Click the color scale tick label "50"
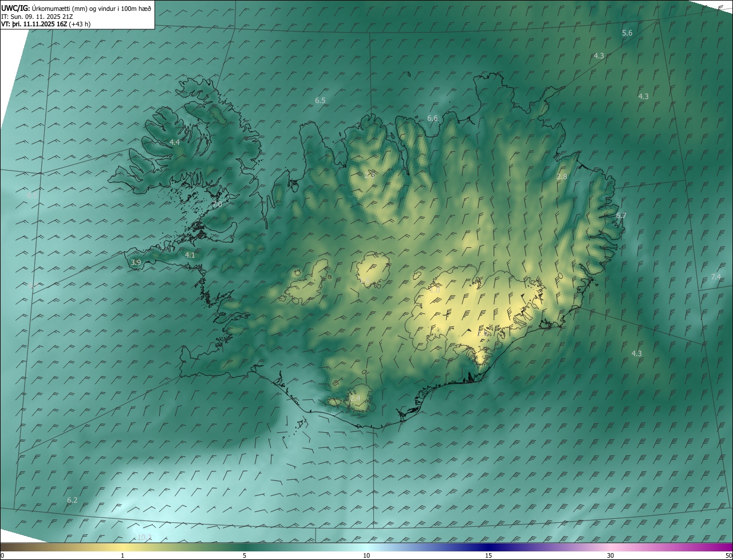The image size is (733, 560). 728,555
